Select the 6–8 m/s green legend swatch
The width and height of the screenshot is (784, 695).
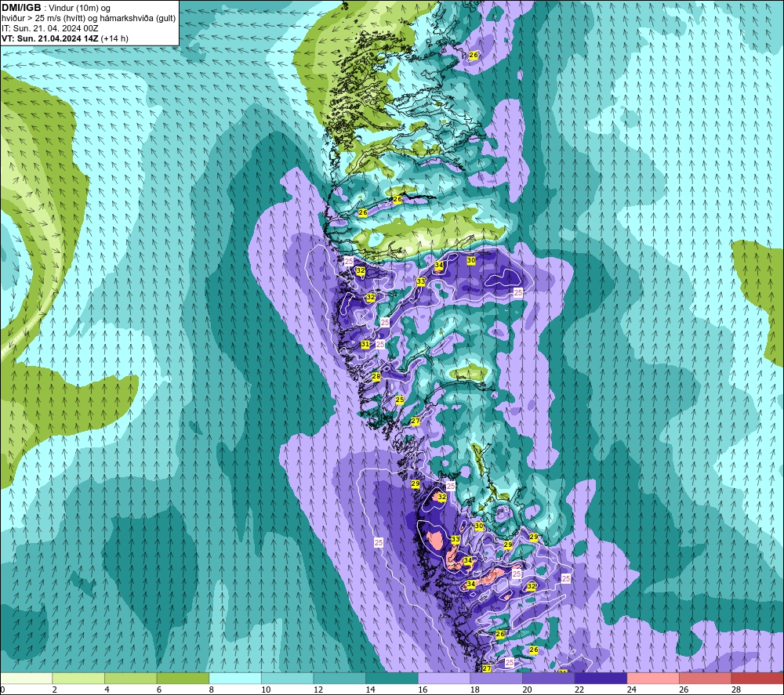tap(183, 678)
